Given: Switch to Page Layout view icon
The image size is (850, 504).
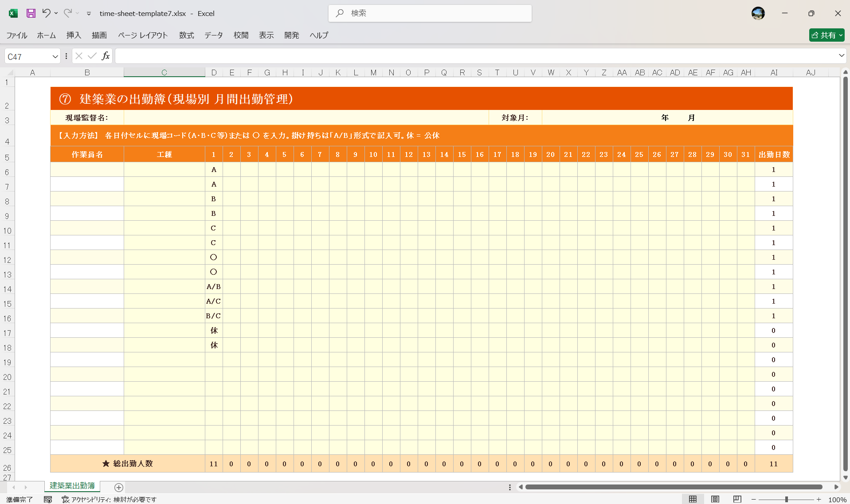Looking at the screenshot, I should pyautogui.click(x=715, y=499).
